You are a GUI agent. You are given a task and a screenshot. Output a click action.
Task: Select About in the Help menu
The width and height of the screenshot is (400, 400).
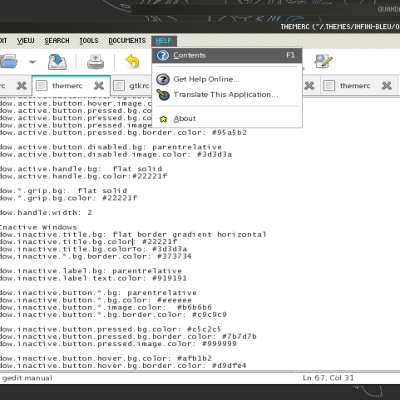point(227,119)
